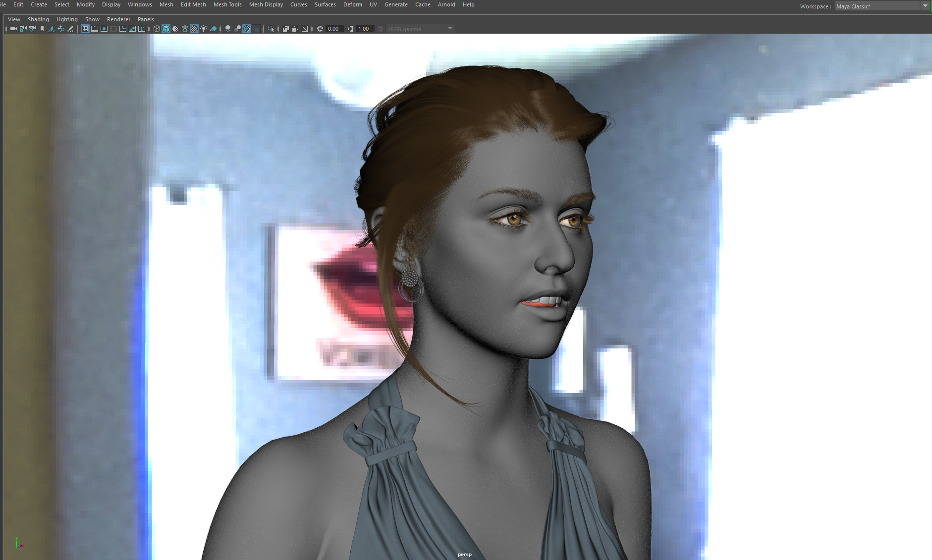The image size is (932, 560).
Task: Open the panel Renderer menu
Action: click(x=118, y=19)
